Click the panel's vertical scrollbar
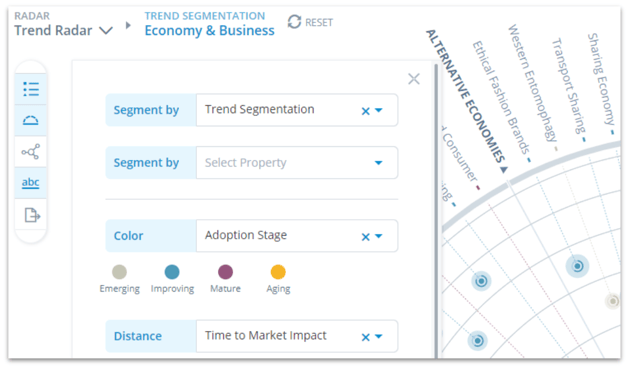Viewport: 632px width, 369px height. tap(436, 210)
